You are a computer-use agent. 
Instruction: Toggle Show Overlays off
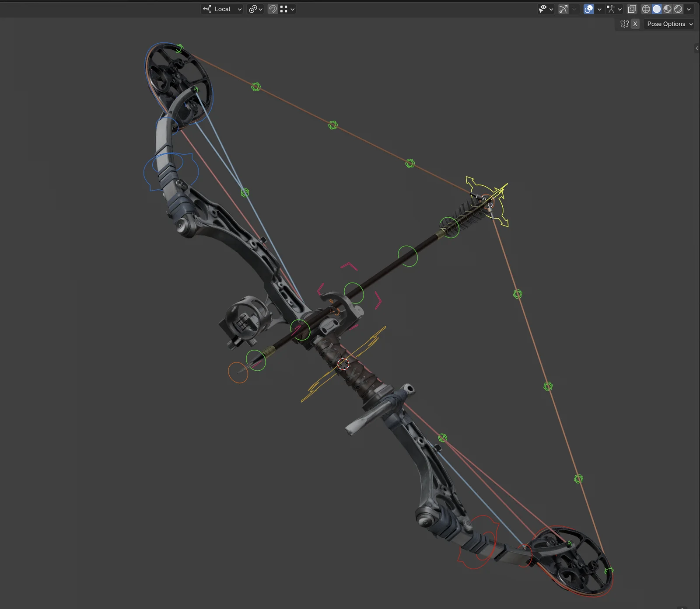pos(588,9)
